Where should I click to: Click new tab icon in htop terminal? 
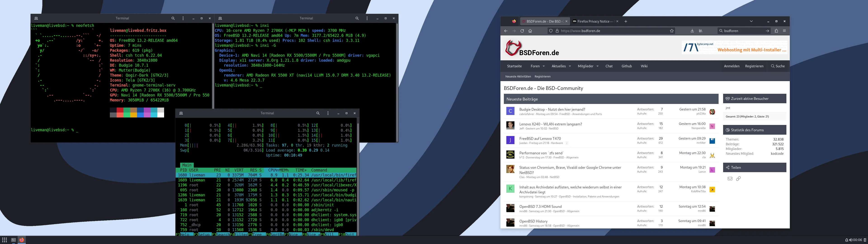[x=181, y=113]
